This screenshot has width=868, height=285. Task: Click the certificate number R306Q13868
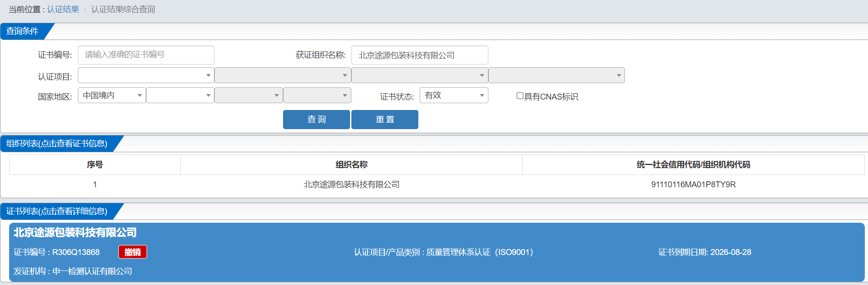pos(76,252)
